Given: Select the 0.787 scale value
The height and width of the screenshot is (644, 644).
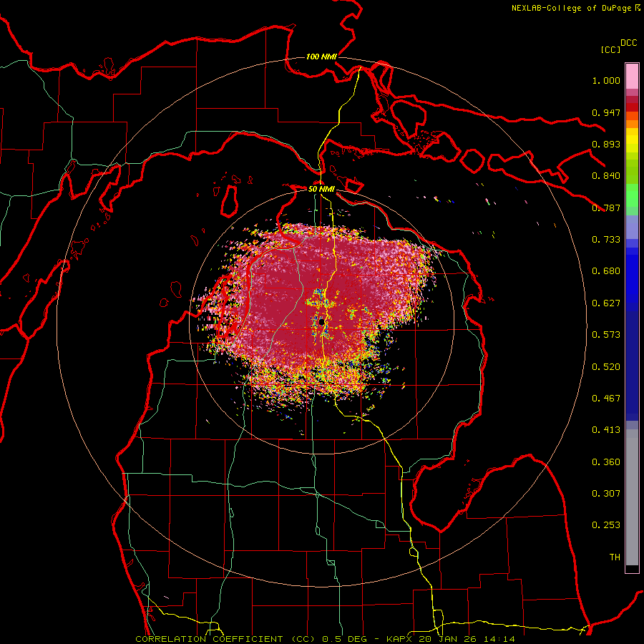Looking at the screenshot, I should [606, 208].
